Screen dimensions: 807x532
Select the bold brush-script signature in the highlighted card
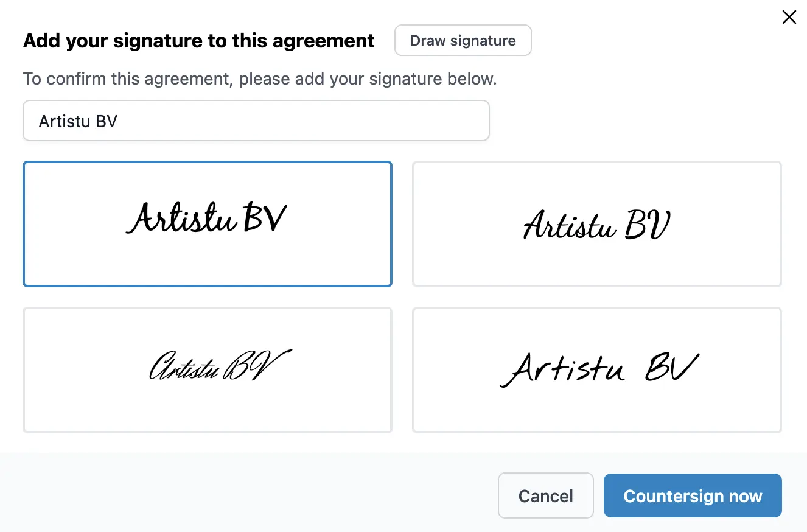coord(207,224)
